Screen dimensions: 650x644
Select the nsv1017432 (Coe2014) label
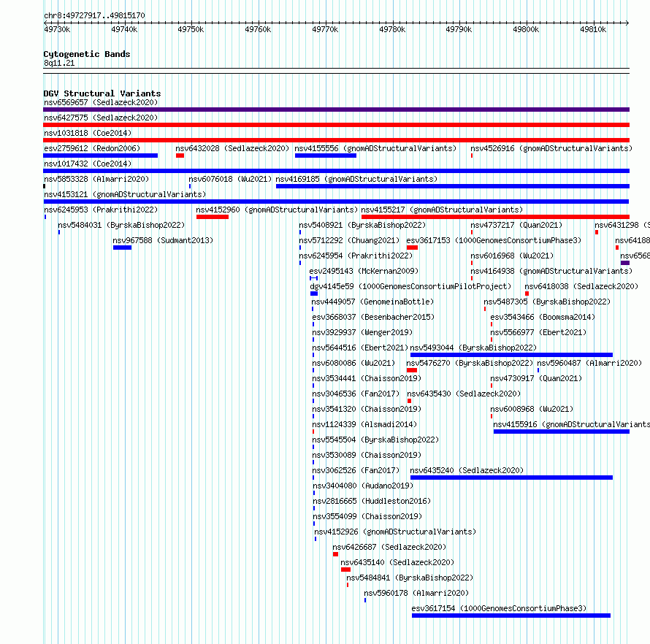coord(88,164)
